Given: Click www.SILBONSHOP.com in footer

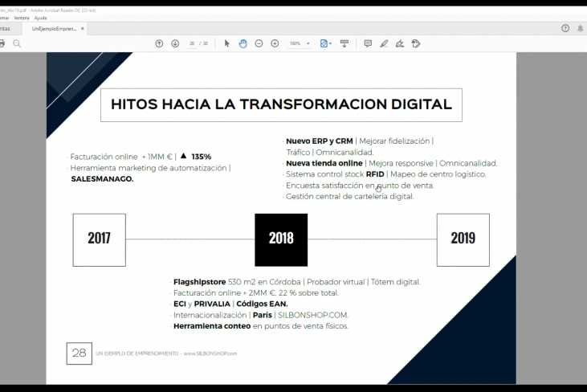Looking at the screenshot, I should click(210, 353).
